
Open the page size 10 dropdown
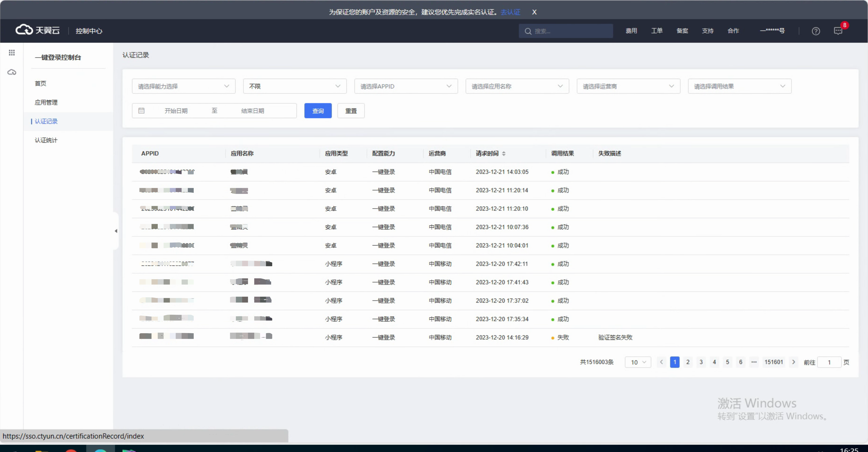(638, 362)
